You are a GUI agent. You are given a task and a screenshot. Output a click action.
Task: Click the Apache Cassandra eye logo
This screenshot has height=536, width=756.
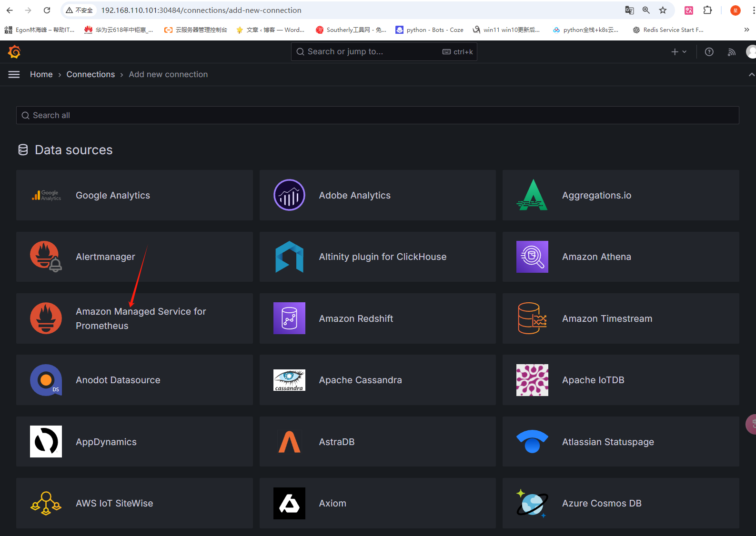point(289,380)
